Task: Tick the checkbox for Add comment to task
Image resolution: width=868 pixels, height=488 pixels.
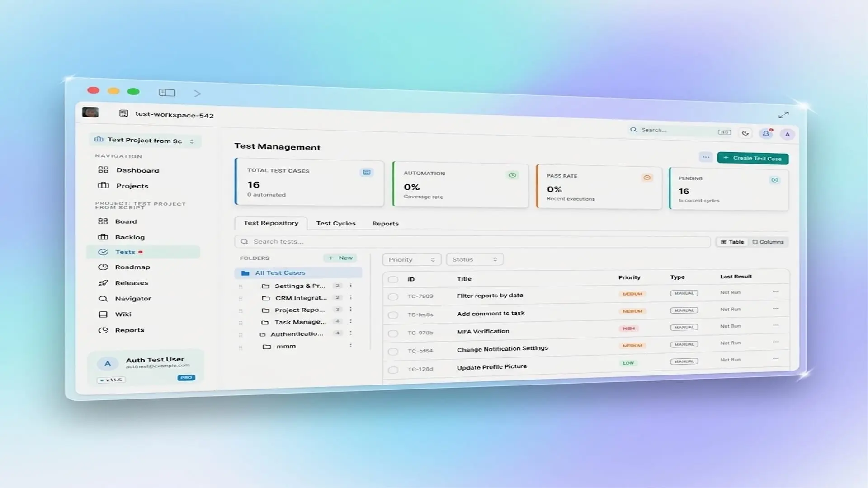Action: (393, 315)
